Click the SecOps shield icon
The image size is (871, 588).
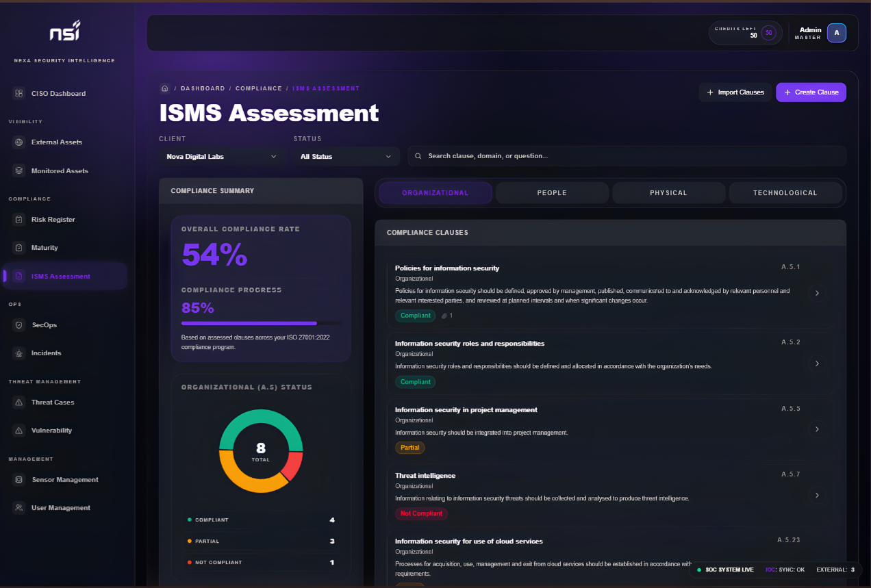[x=18, y=325]
